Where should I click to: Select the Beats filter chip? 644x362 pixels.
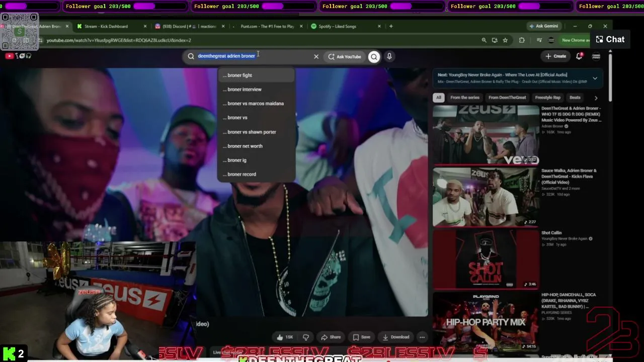tap(575, 98)
